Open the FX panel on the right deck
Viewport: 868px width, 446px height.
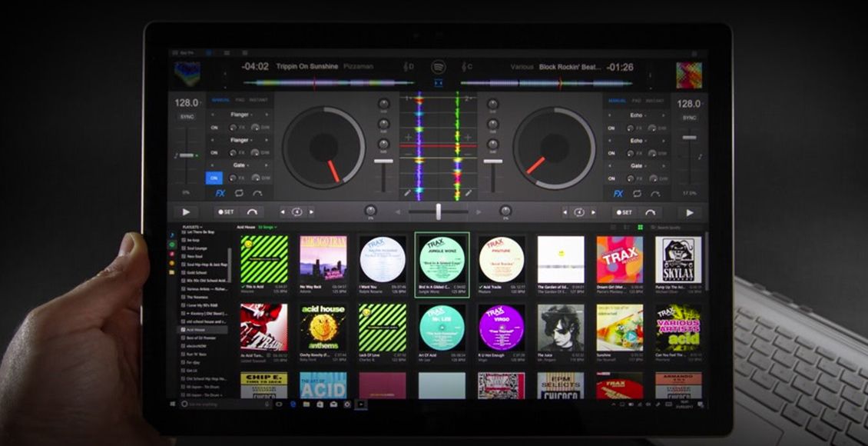click(618, 194)
